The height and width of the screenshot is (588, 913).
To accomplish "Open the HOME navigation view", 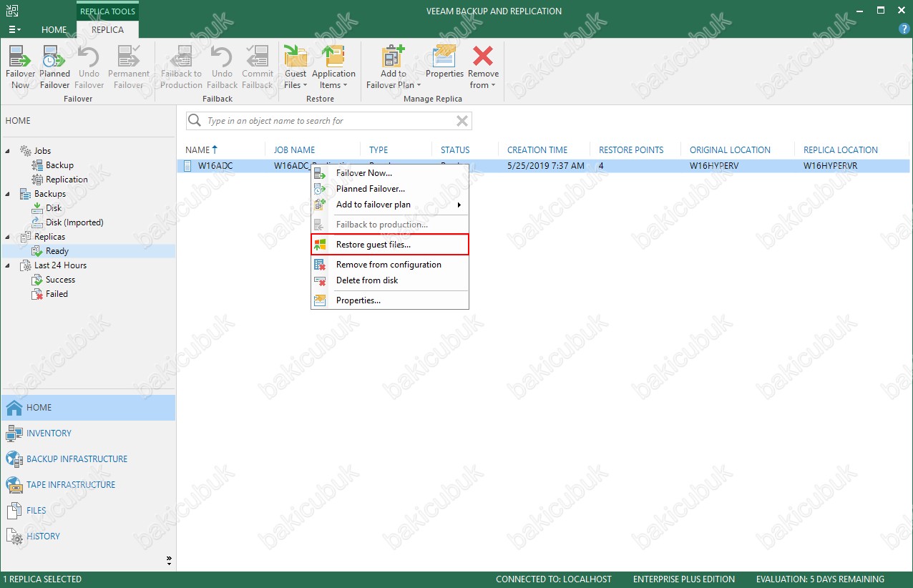I will (87, 408).
